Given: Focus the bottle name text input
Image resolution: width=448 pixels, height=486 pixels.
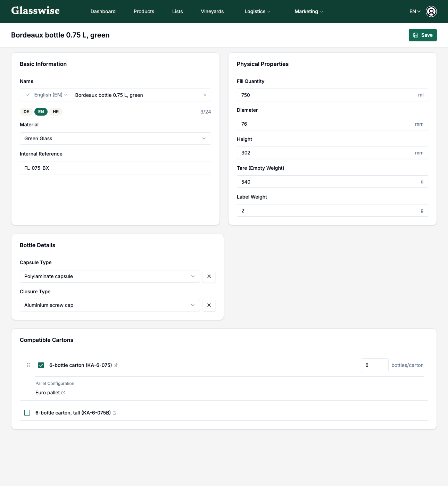Looking at the screenshot, I should coord(136,95).
